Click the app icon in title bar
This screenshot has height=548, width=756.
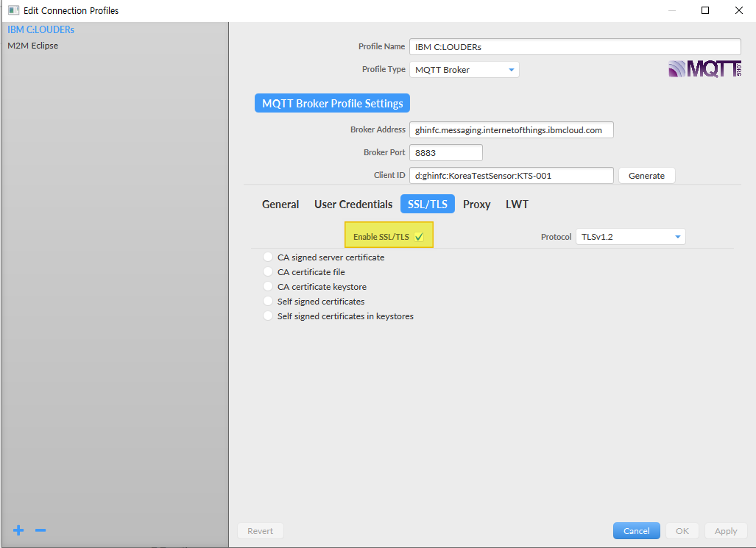click(x=13, y=10)
